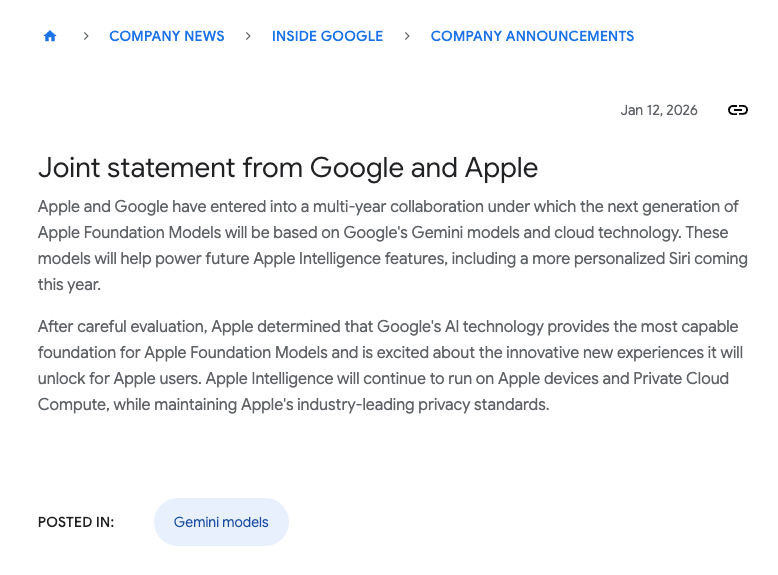Click the "Joint statement from Google and Apple" headline

pos(288,167)
